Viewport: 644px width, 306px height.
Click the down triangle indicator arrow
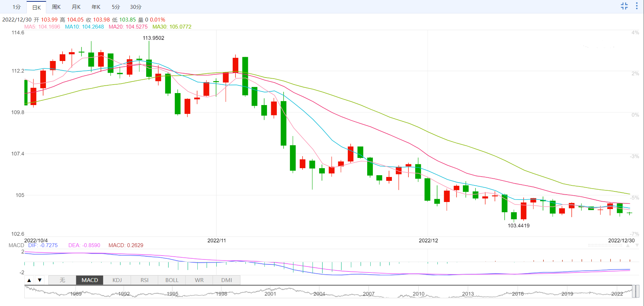40,280
